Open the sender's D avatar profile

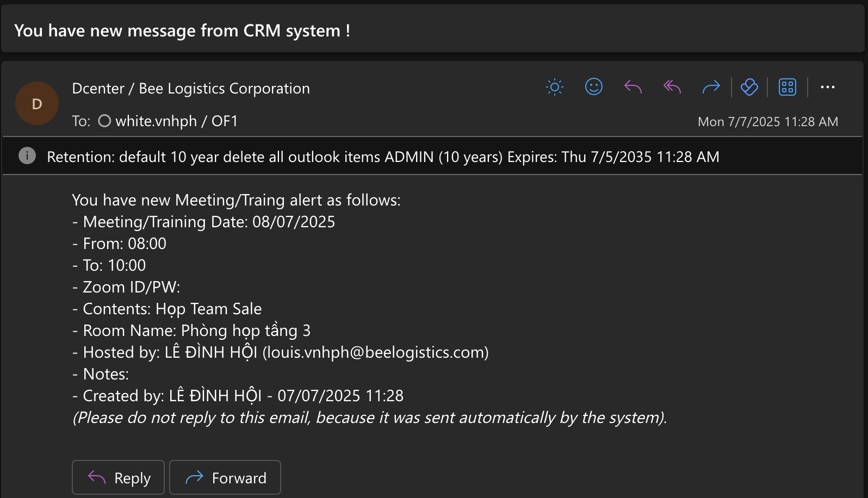click(37, 103)
